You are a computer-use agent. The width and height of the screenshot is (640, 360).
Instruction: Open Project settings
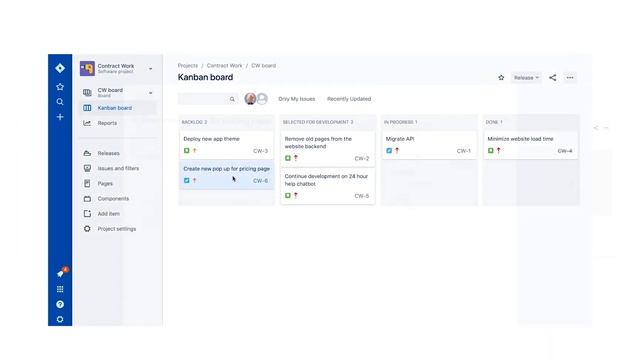117,229
